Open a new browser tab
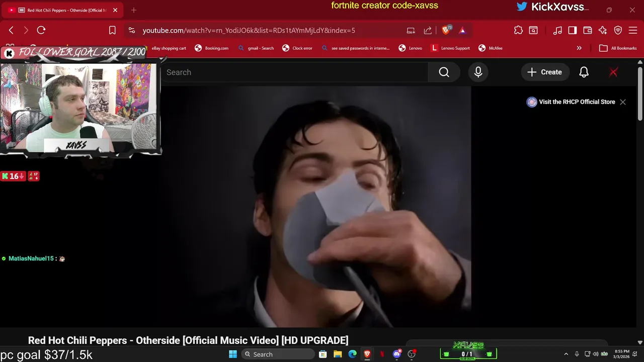644x362 pixels. click(134, 10)
